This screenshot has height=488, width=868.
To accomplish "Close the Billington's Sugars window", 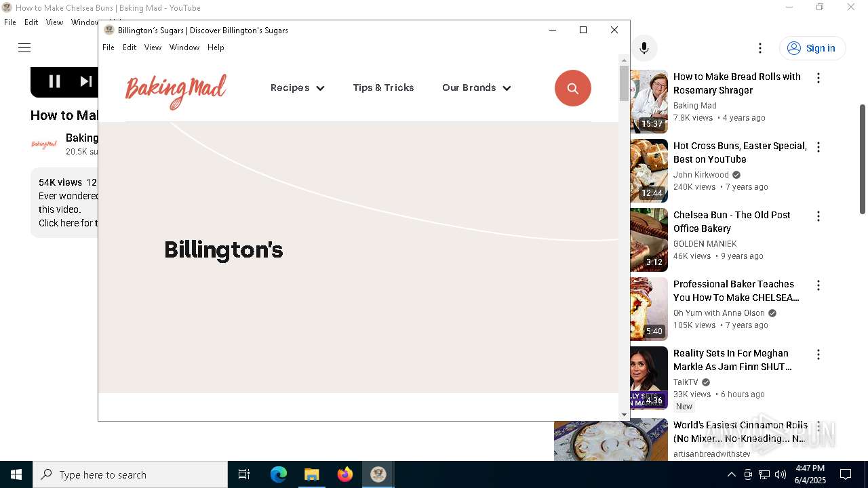I will tap(614, 30).
